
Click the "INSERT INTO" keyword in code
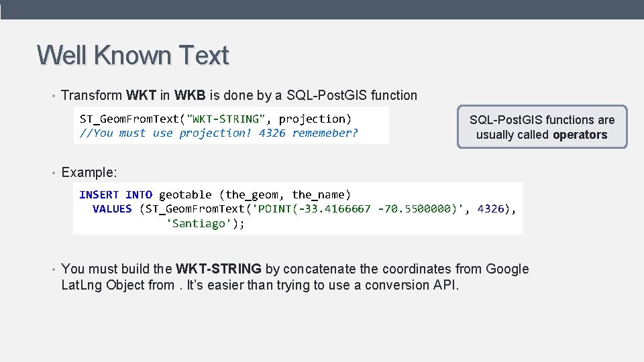(115, 194)
